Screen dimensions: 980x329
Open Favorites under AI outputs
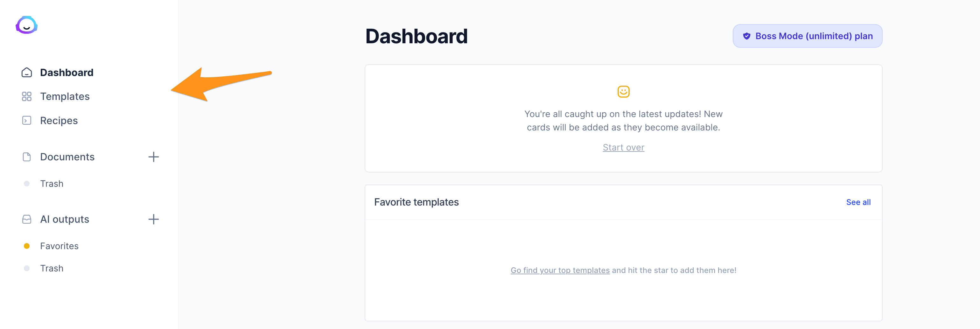pos(59,246)
